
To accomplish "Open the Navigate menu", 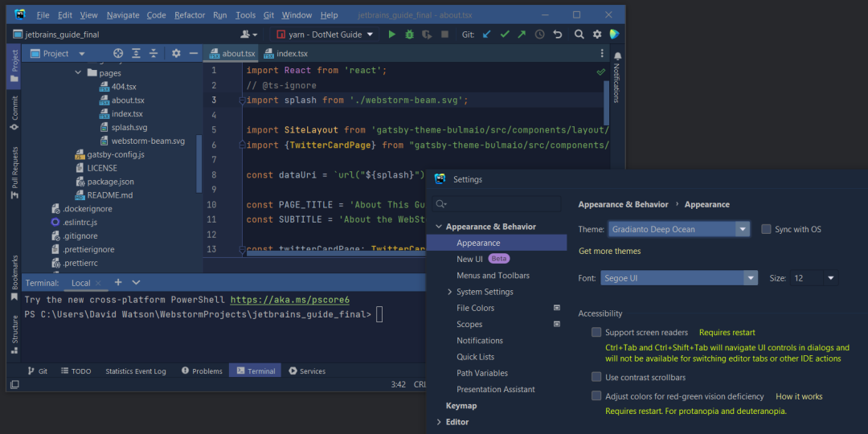I will click(x=123, y=15).
